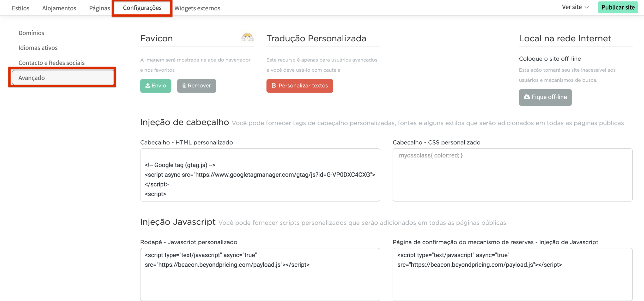Image resolution: width=644 pixels, height=301 pixels.
Task: Open the Domínios settings
Action: pos(31,33)
